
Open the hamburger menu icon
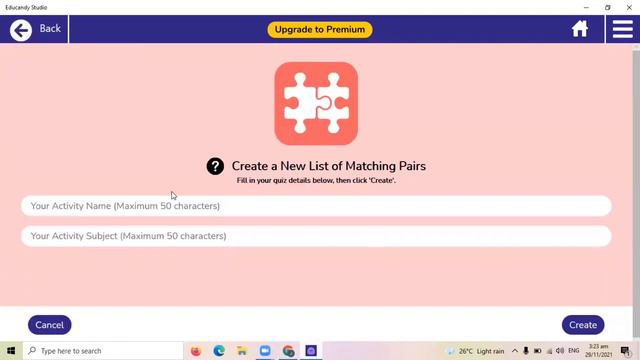[622, 29]
